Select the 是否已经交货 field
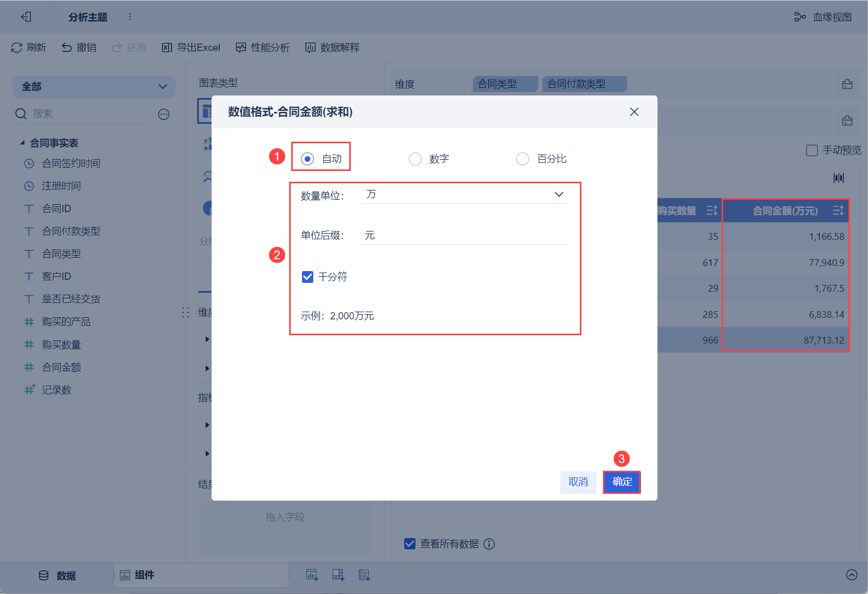Viewport: 868px width, 594px height. (63, 299)
